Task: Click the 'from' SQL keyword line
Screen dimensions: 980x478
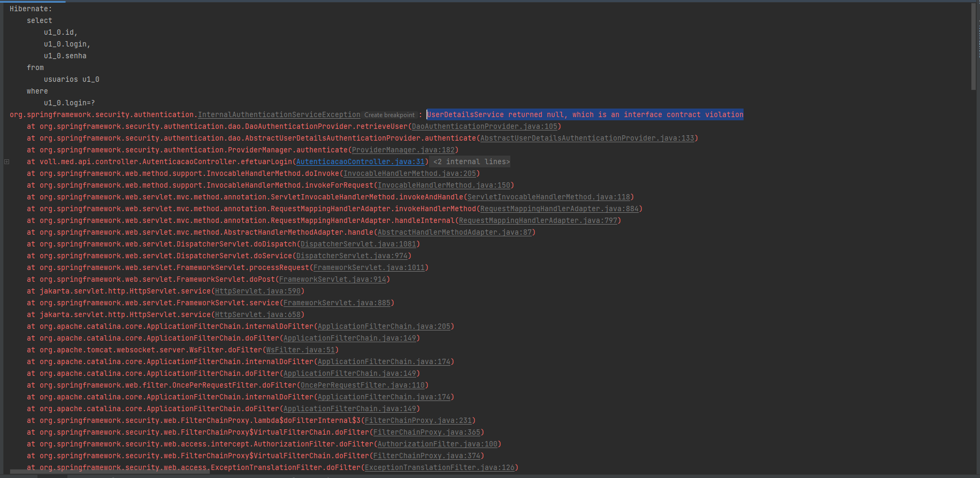Action: click(x=35, y=67)
